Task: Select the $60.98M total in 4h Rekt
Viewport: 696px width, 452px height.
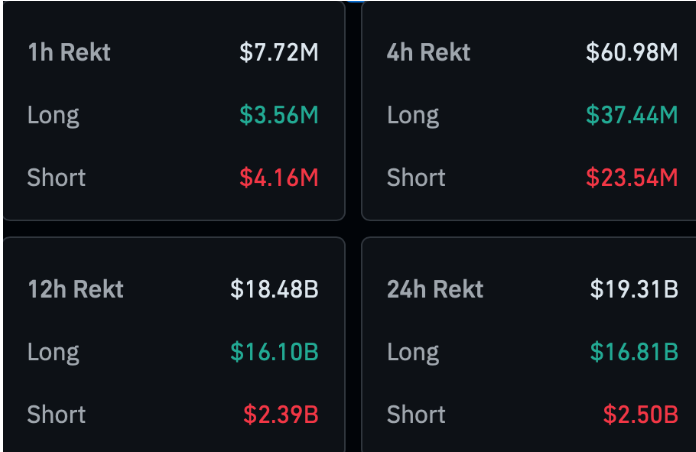Action: coord(631,52)
